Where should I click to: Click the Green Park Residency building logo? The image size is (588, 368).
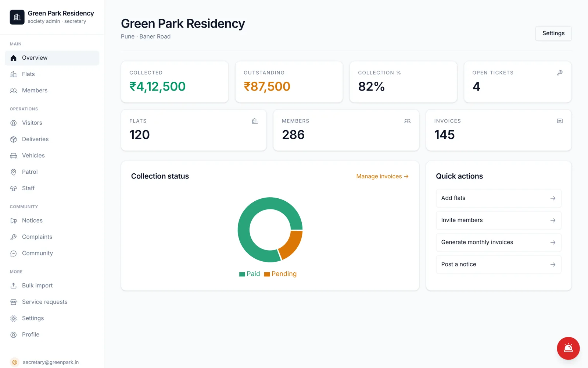click(x=17, y=17)
